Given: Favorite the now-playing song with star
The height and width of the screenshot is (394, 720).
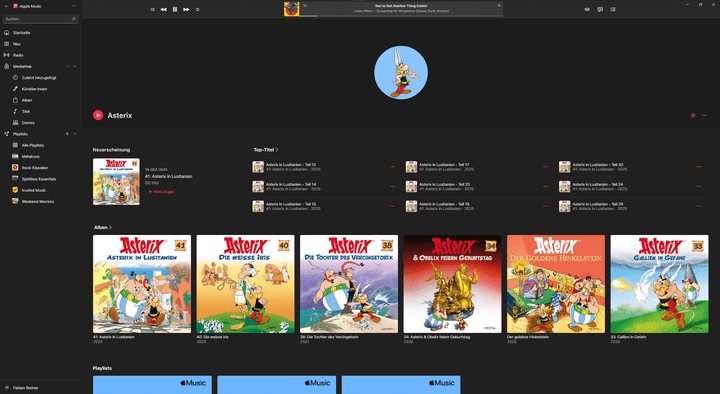Looking at the screenshot, I should click(x=499, y=6).
